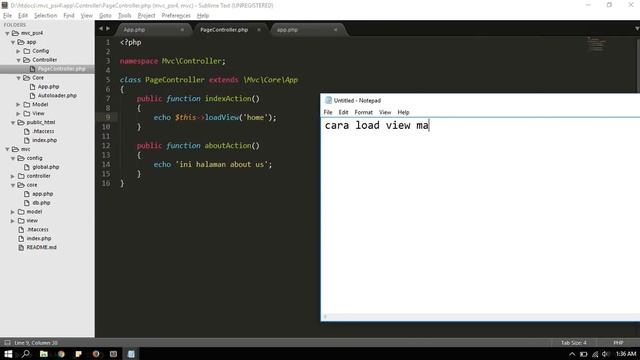Screen dimensions: 640x360
Task: Click the Notepad taskbar icon
Action: (131, 354)
